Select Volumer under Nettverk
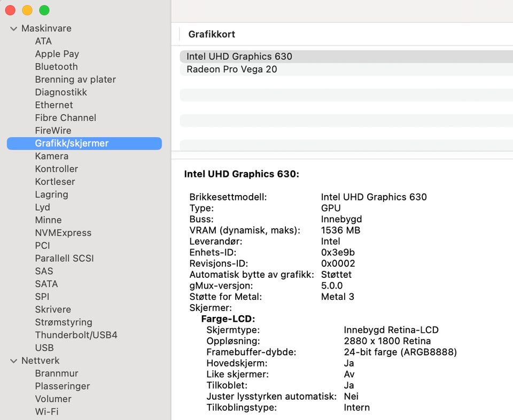 point(53,399)
